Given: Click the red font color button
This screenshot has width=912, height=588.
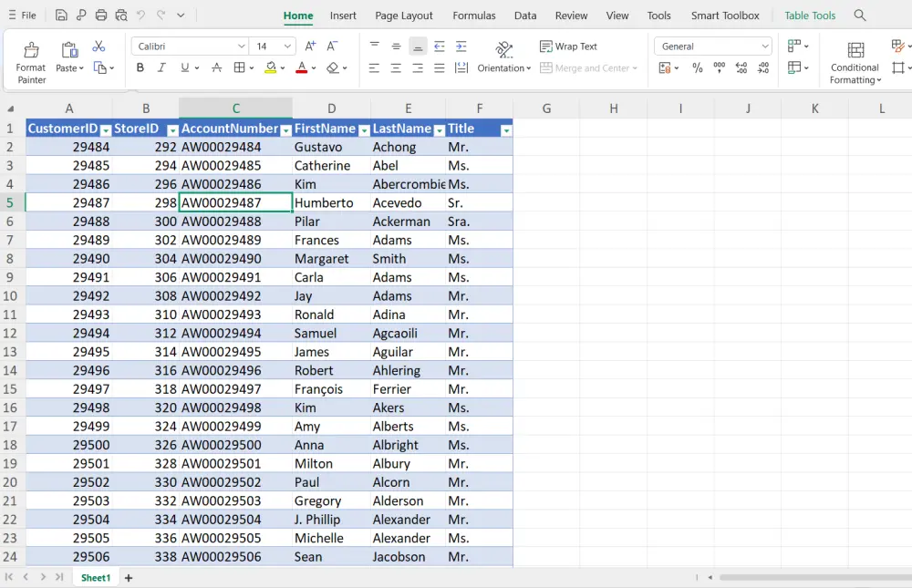Looking at the screenshot, I should [301, 68].
